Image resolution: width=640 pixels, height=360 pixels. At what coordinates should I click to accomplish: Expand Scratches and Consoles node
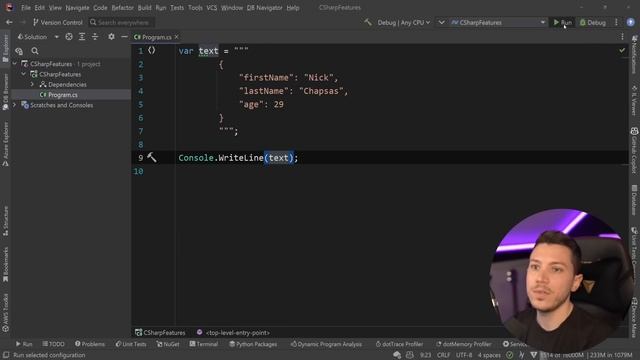click(x=15, y=105)
